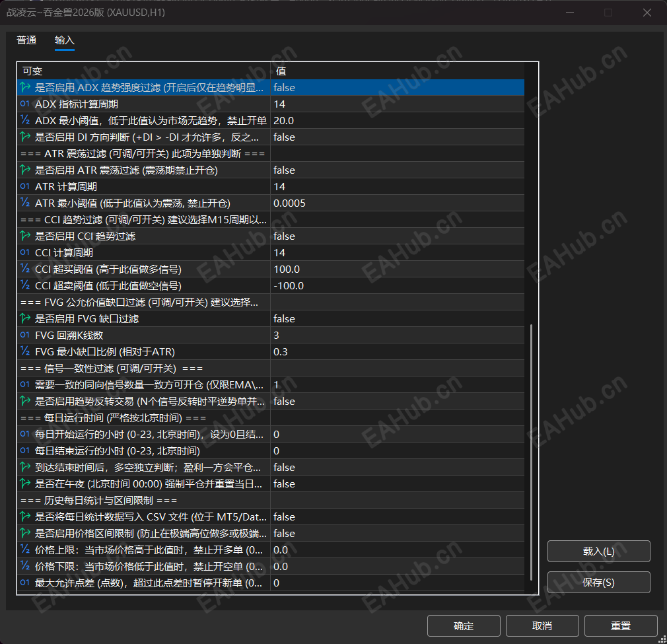Click the double-type icon beside FVG 最小缺口比例
This screenshot has height=644, width=667.
25,351
